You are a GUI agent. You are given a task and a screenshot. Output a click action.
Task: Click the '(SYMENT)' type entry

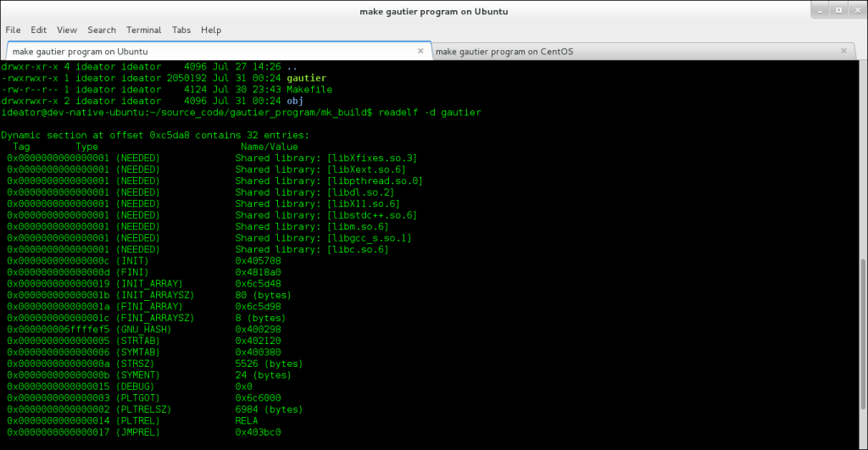[137, 375]
